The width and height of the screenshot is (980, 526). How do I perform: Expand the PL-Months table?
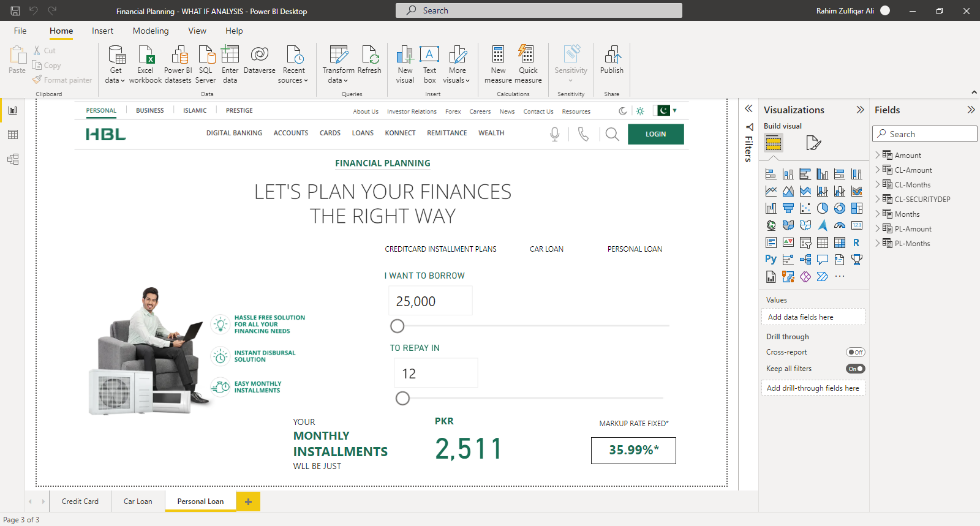pyautogui.click(x=878, y=243)
